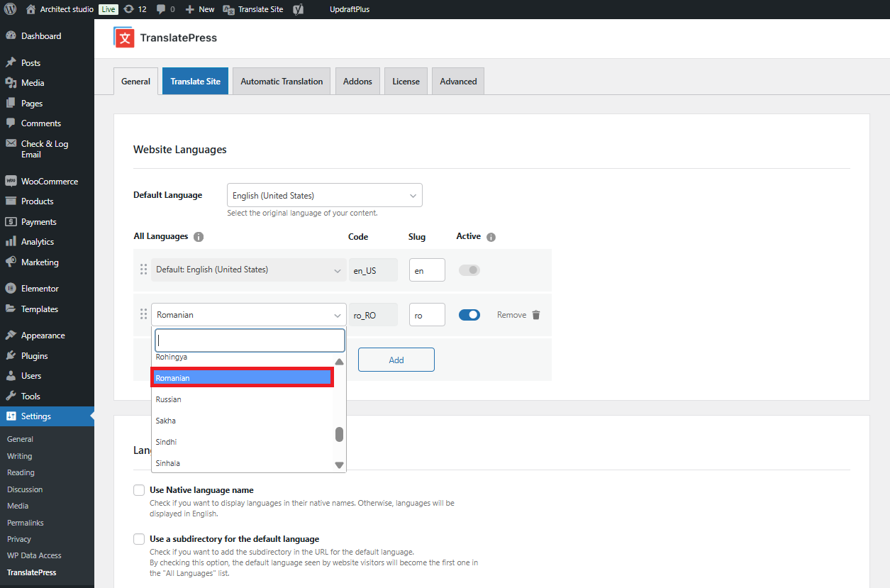890x588 pixels.
Task: Click the trash icon next to Remove
Action: point(536,315)
